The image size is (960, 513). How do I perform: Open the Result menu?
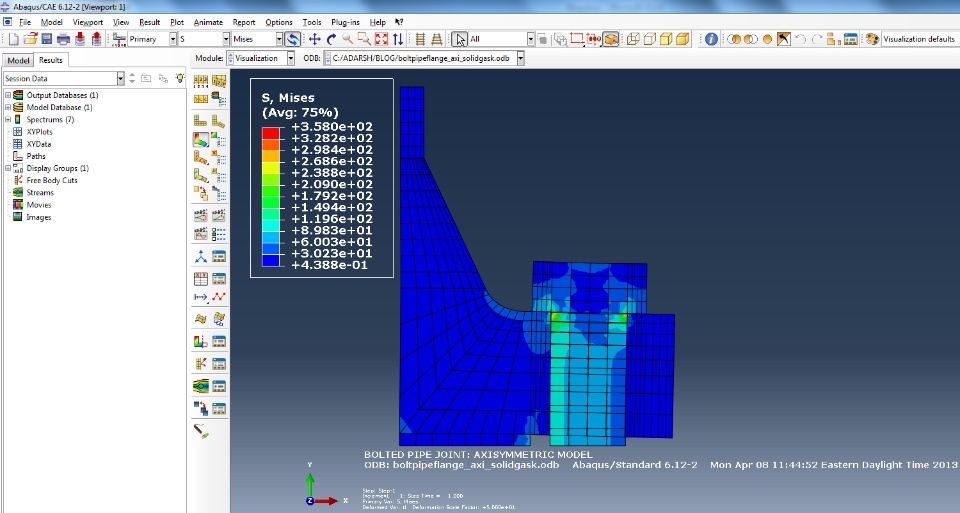(x=149, y=22)
